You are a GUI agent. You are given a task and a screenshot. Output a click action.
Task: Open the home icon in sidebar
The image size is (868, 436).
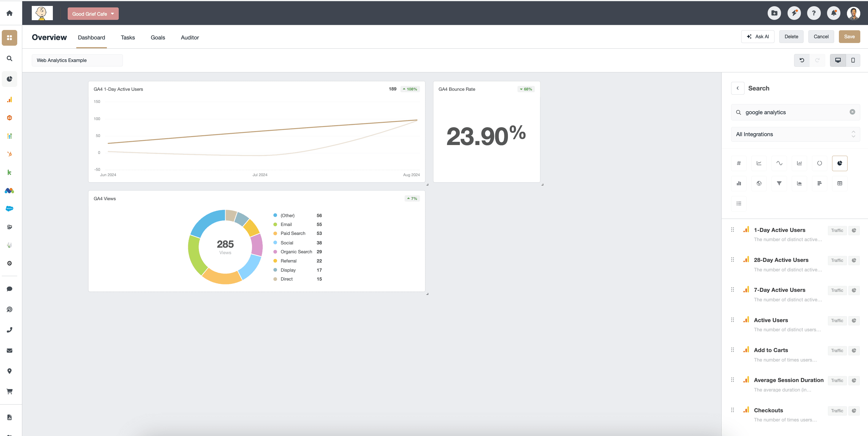[9, 13]
